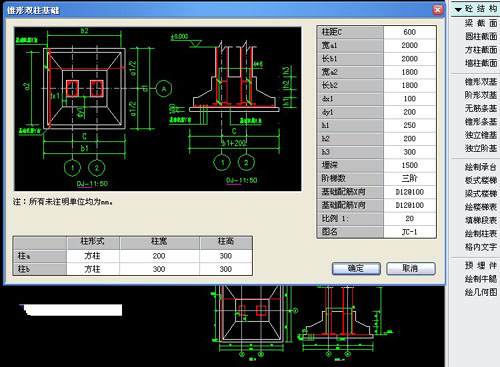Image resolution: width=500 pixels, height=367 pixels.
Task: Open 阶形双基 in side menu
Action: (480, 95)
